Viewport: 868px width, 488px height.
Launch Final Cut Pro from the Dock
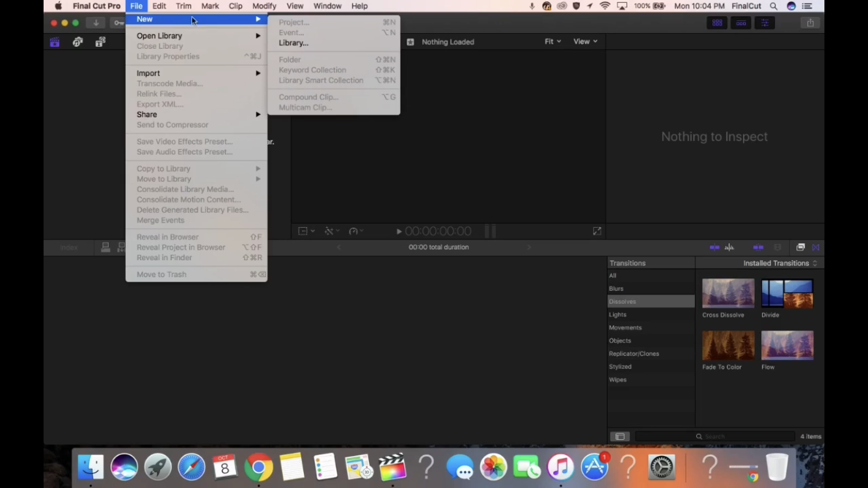tap(392, 467)
